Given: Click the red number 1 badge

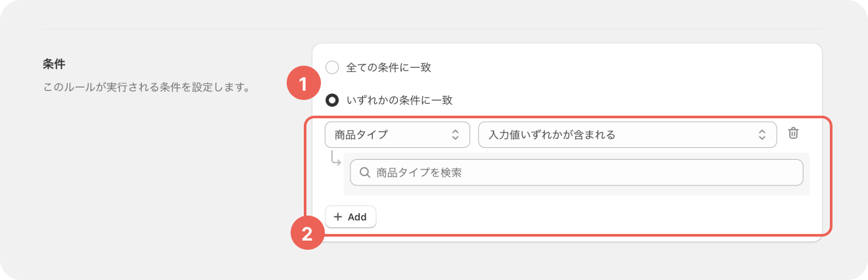Looking at the screenshot, I should (303, 84).
